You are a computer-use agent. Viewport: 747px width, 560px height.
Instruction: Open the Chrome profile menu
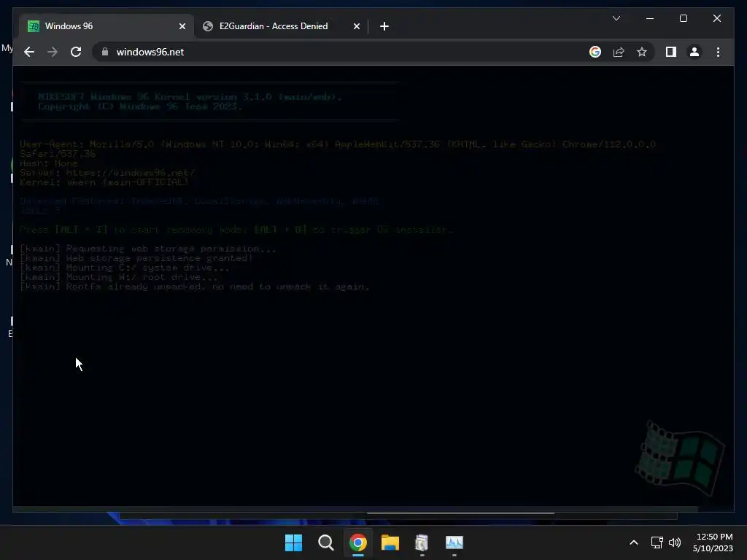click(694, 52)
